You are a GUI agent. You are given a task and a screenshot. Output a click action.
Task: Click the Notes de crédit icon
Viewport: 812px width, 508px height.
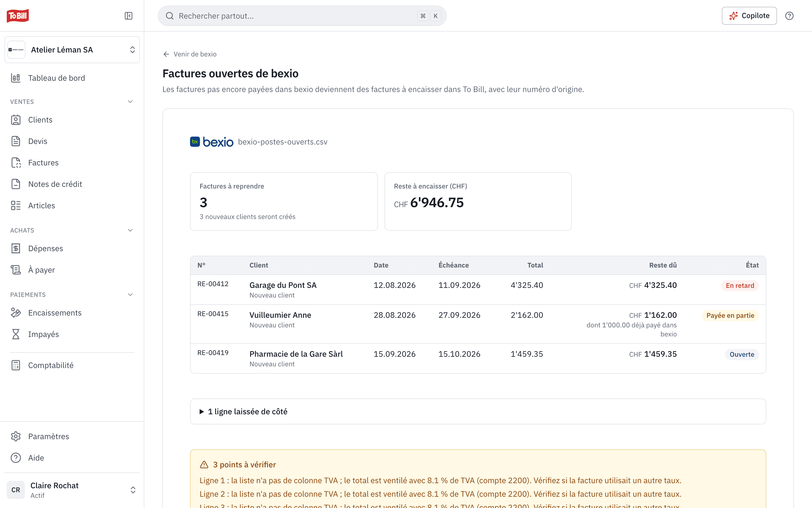16,184
